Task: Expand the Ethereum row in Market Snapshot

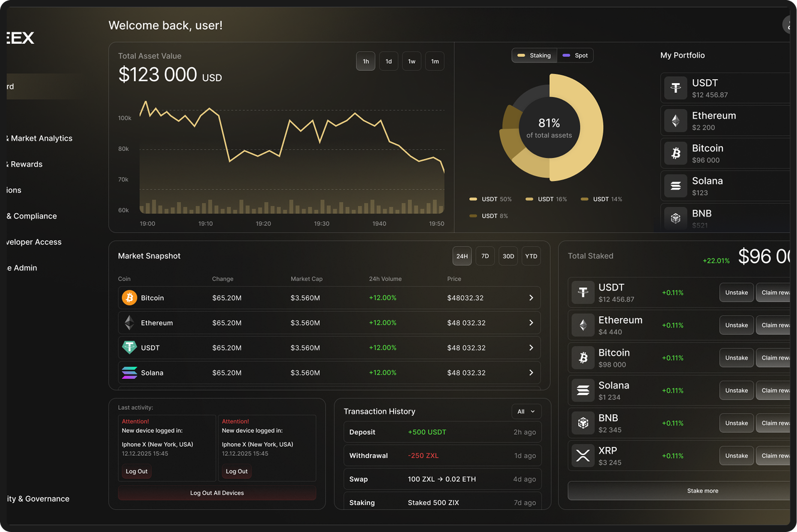Action: (x=530, y=322)
